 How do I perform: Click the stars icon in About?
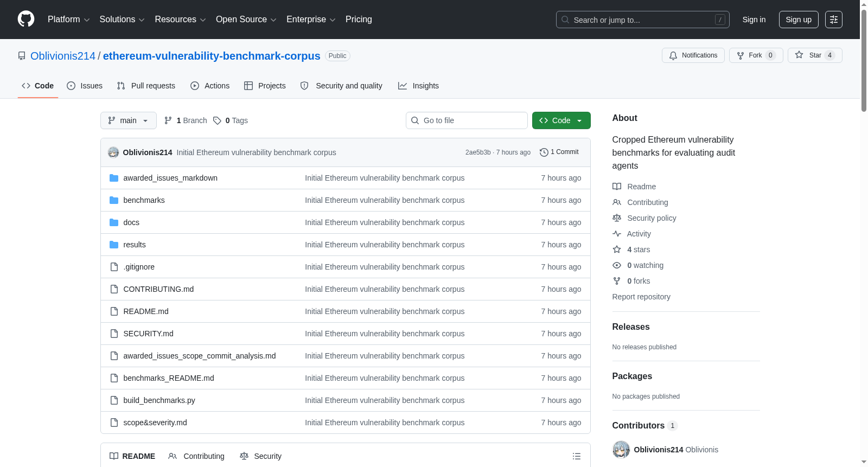pos(617,250)
